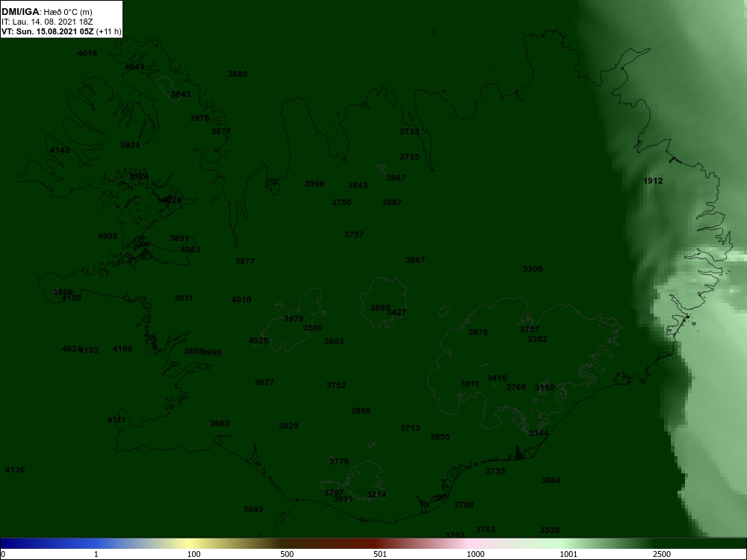Click the 'IT: Lau. 14. 08. 2021 18Z' line
Screen dimensions: 747x560
pyautogui.click(x=46, y=22)
